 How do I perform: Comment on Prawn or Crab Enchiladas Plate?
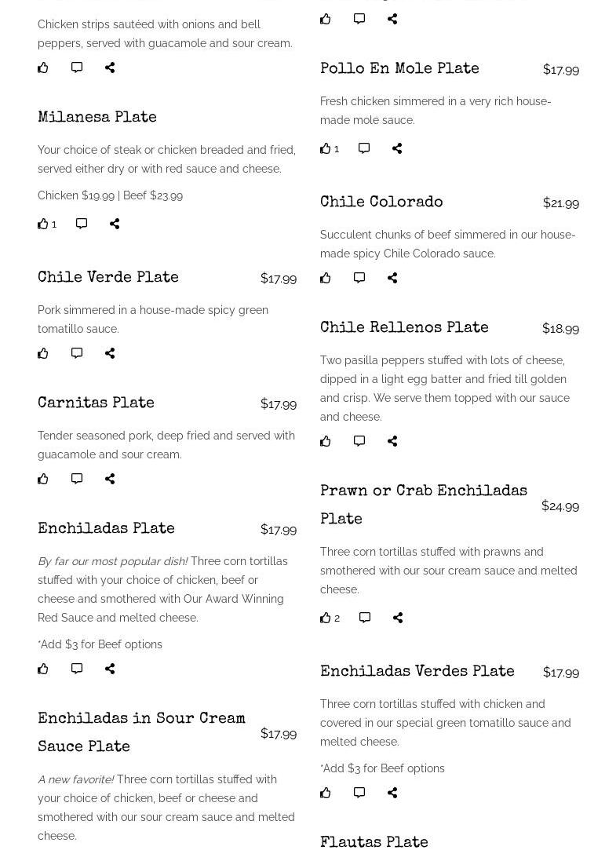(x=365, y=618)
